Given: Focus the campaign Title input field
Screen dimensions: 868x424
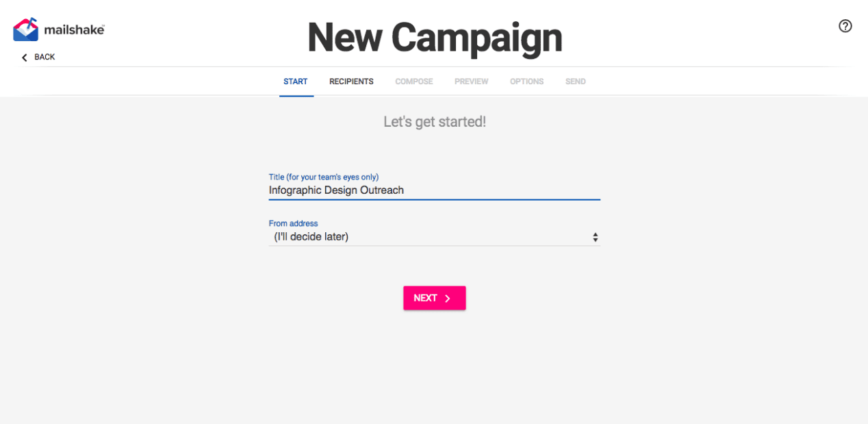Looking at the screenshot, I should pos(434,190).
